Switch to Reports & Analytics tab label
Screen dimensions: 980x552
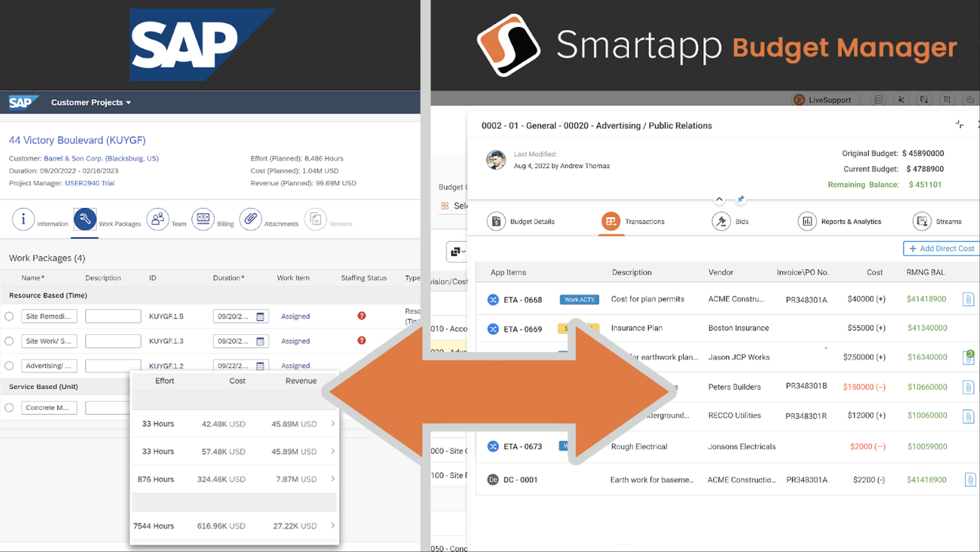(x=851, y=222)
